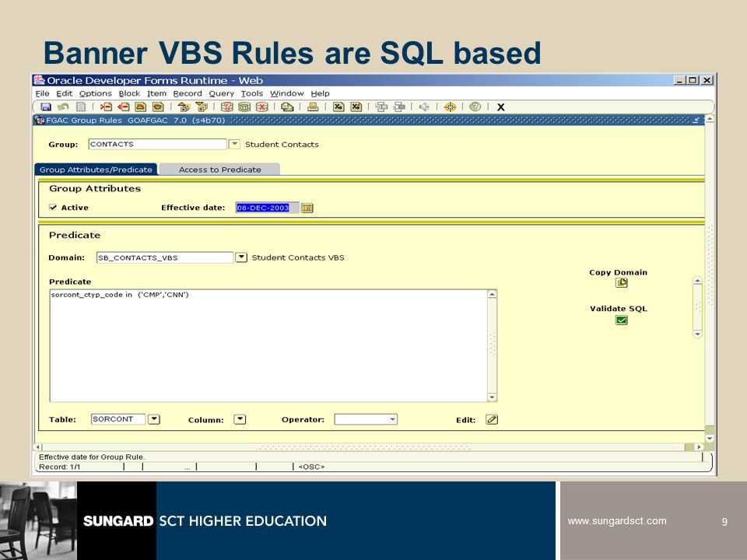The height and width of the screenshot is (560, 747).
Task: Click the Copy Domain icon
Action: [621, 283]
